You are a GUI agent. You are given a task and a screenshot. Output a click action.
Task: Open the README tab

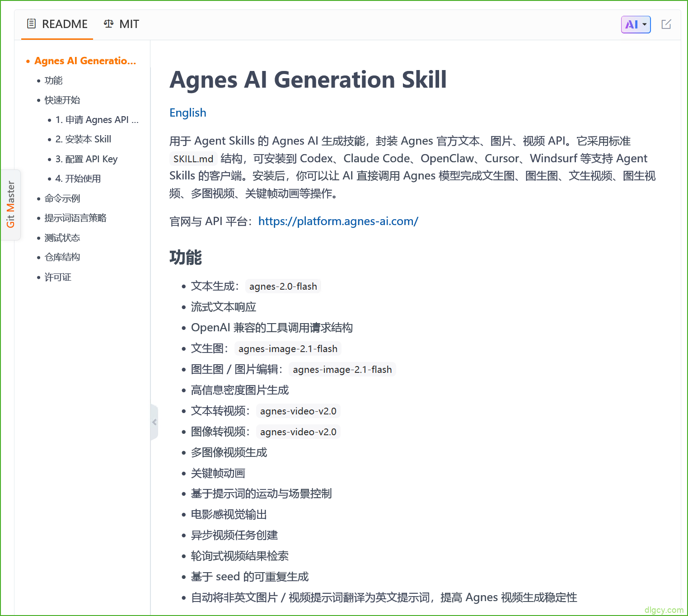[x=57, y=24]
